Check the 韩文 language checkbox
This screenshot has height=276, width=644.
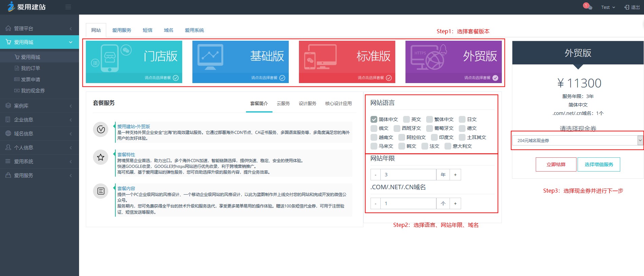402,146
